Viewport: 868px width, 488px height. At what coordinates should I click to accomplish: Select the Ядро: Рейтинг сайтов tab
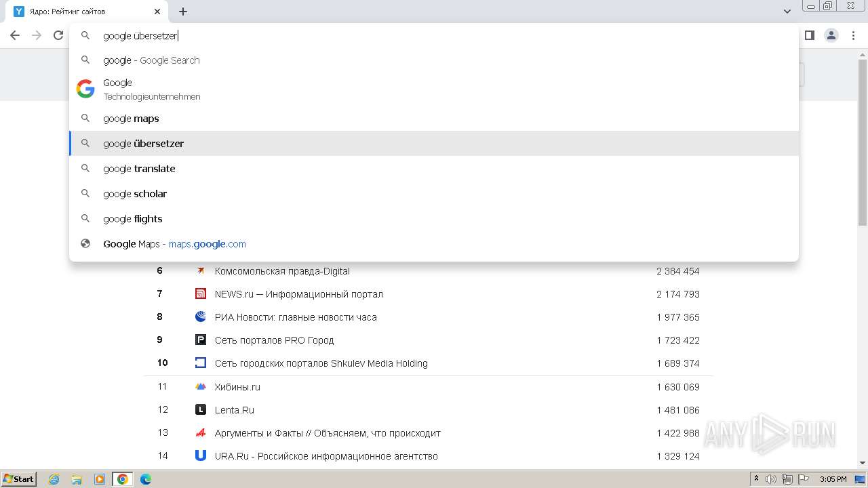[88, 12]
